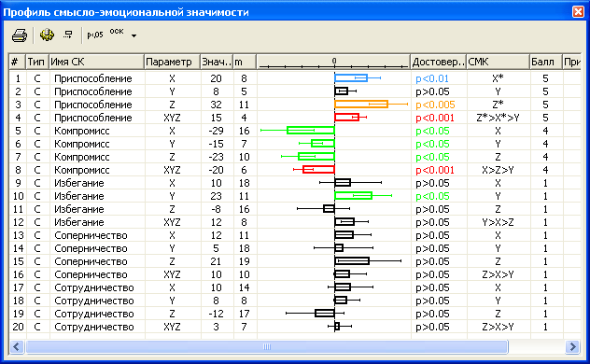
Task: Toggle the 'оск' toolbar button
Action: (117, 32)
